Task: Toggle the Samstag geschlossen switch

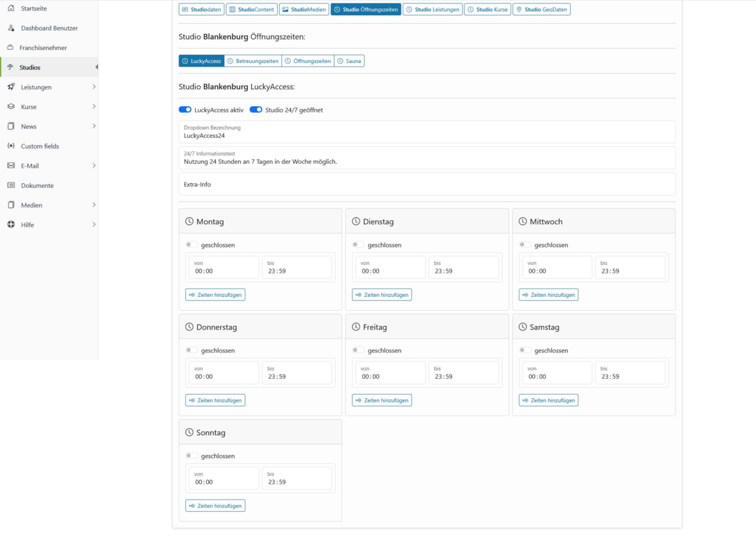Action: click(x=525, y=350)
